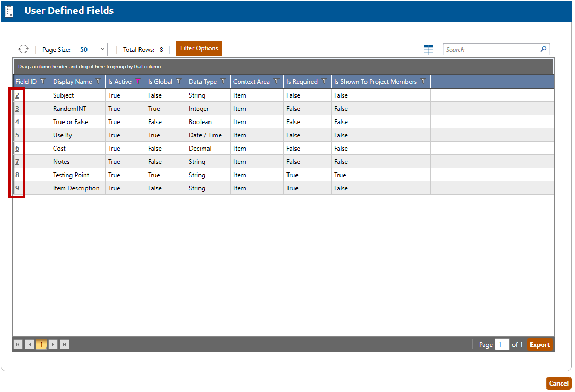
Task: Open Field ID 2 link for Subject
Action: pyautogui.click(x=18, y=95)
